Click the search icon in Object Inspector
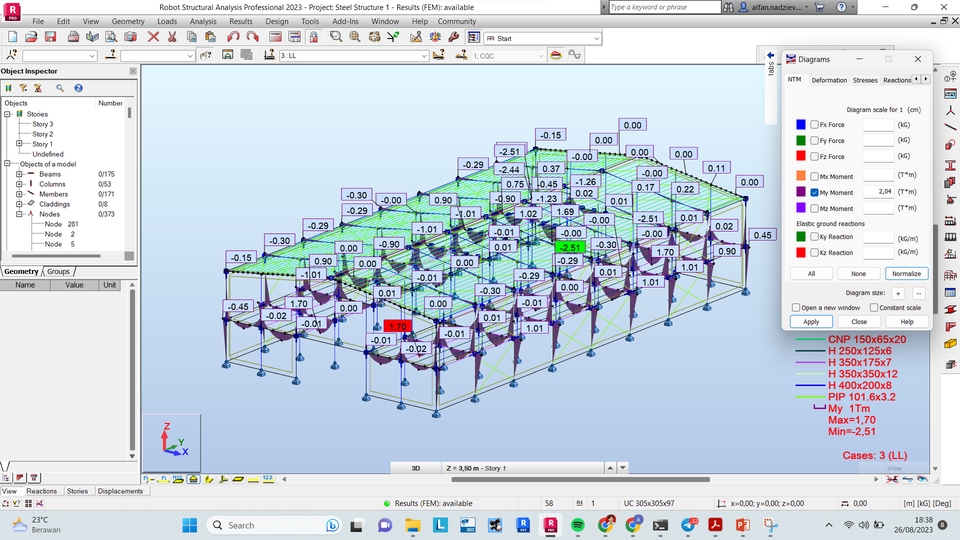 point(60,88)
